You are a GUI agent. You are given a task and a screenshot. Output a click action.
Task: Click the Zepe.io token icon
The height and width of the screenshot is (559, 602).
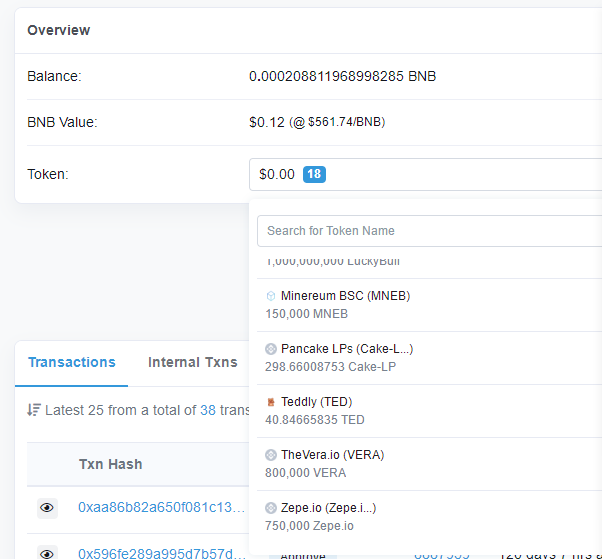[271, 508]
